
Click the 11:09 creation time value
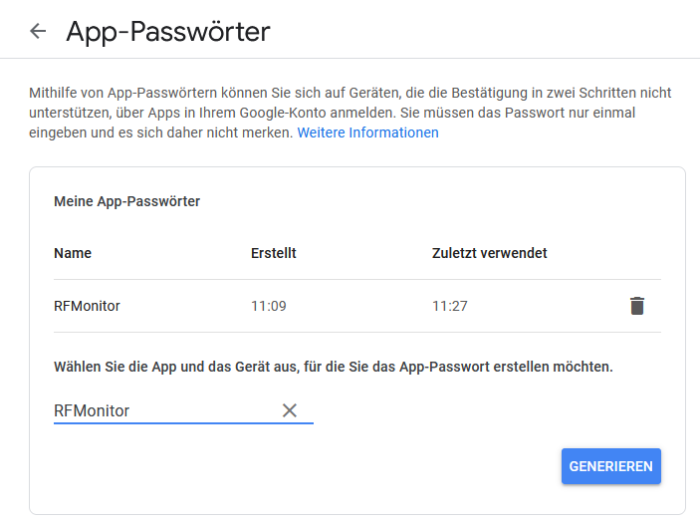click(x=269, y=306)
